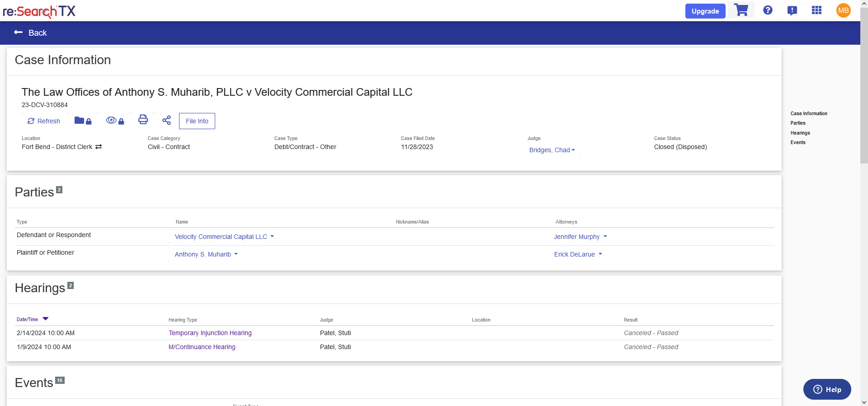Share the case via share icon

pos(166,120)
